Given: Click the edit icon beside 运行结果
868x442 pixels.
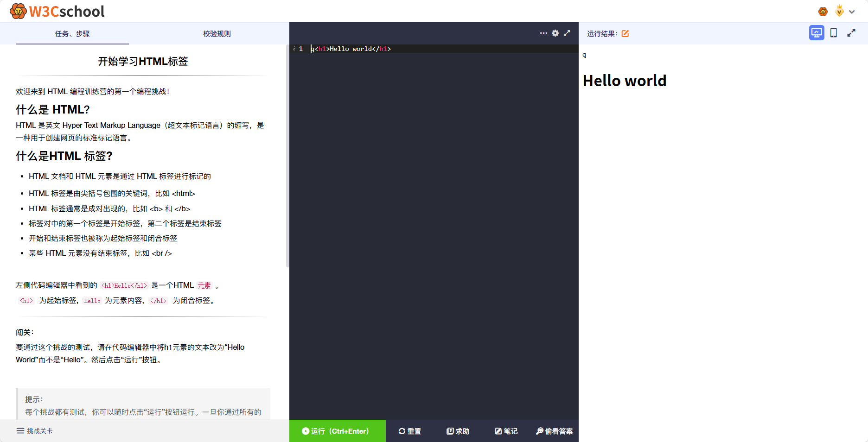Looking at the screenshot, I should click(x=625, y=33).
